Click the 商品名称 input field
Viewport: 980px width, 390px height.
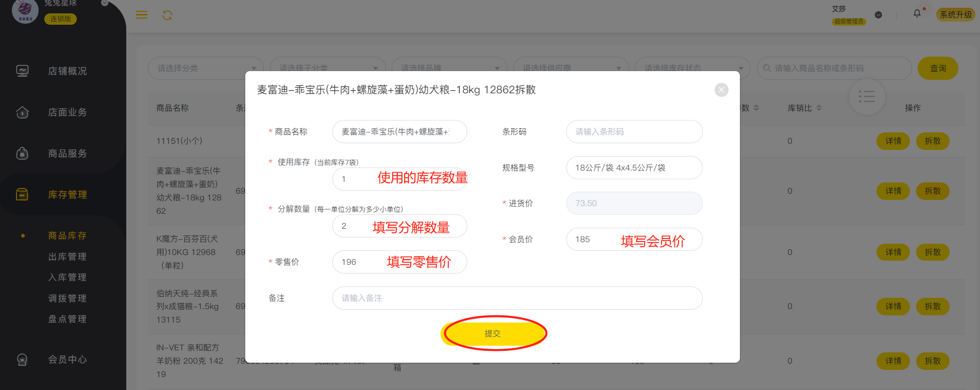pyautogui.click(x=400, y=132)
